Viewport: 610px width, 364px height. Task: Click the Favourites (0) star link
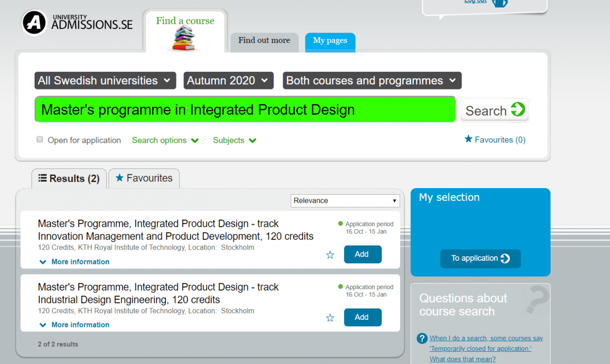pyautogui.click(x=495, y=139)
